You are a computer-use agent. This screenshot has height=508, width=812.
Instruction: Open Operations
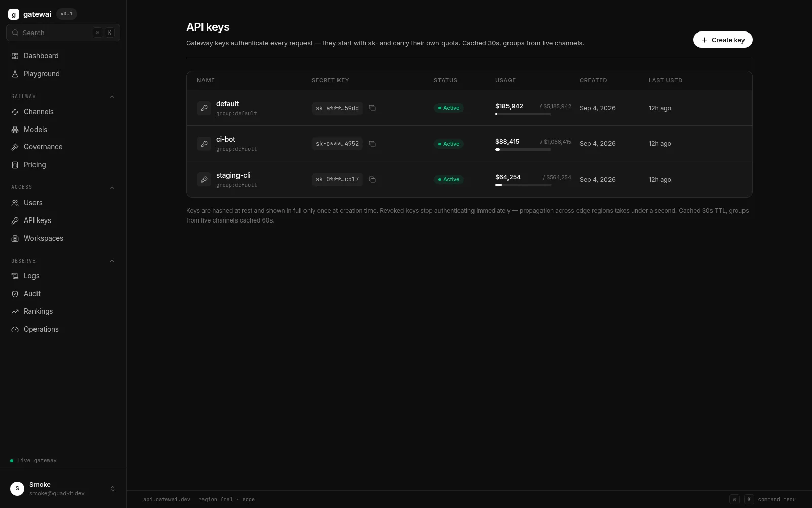(x=63, y=329)
